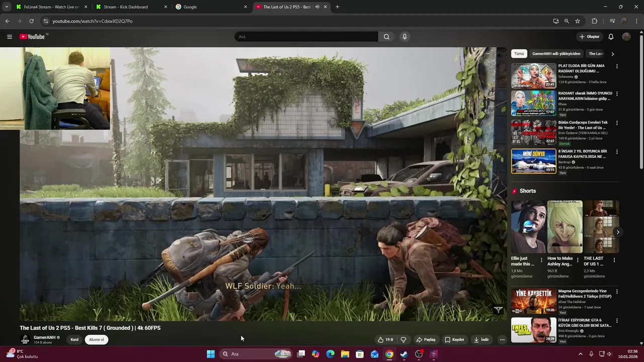Dislike the video with thumbs-down
This screenshot has height=362, width=644.
(x=403, y=339)
